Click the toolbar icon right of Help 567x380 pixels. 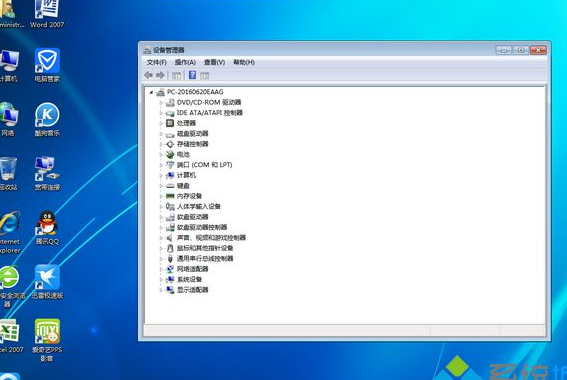point(205,76)
